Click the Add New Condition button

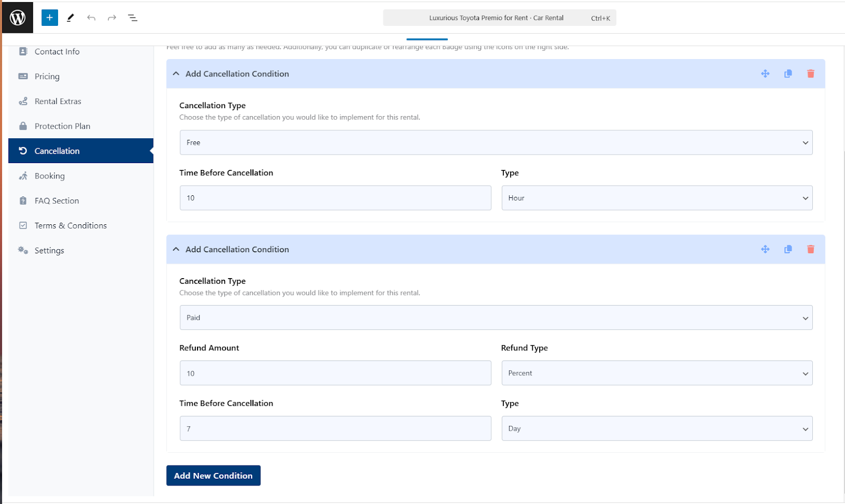coord(213,476)
